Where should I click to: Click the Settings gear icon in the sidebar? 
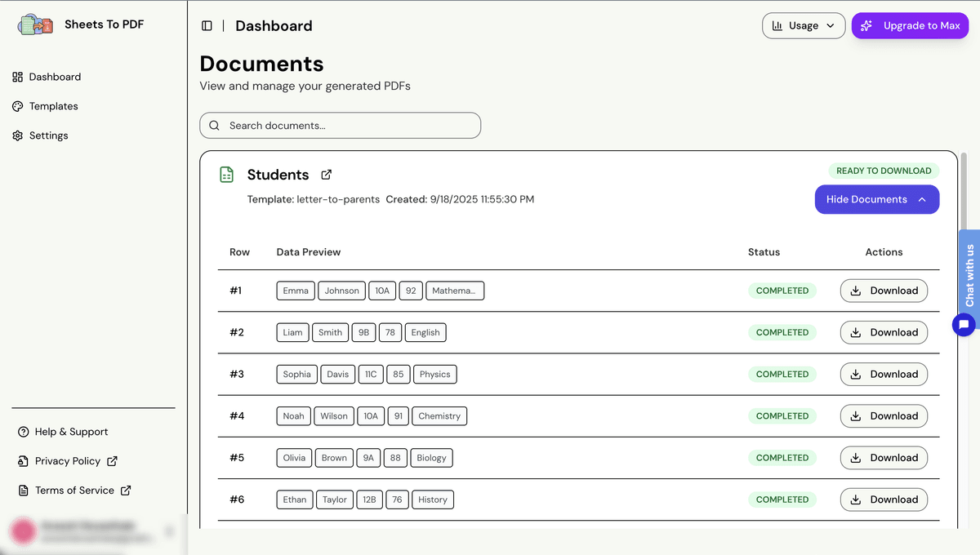tap(17, 135)
